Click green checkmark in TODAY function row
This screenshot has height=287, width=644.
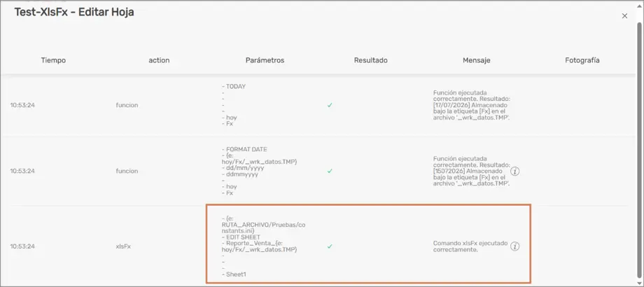click(x=330, y=105)
